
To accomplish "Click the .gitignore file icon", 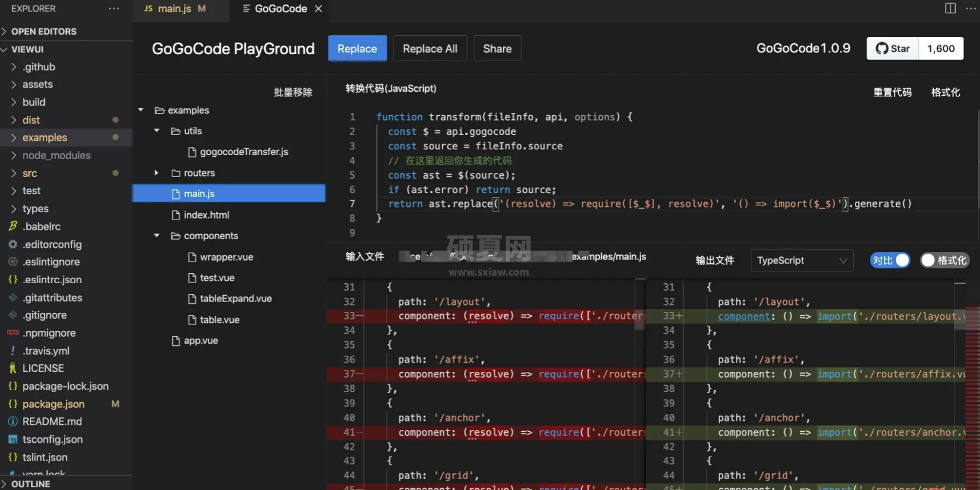I will 13,315.
